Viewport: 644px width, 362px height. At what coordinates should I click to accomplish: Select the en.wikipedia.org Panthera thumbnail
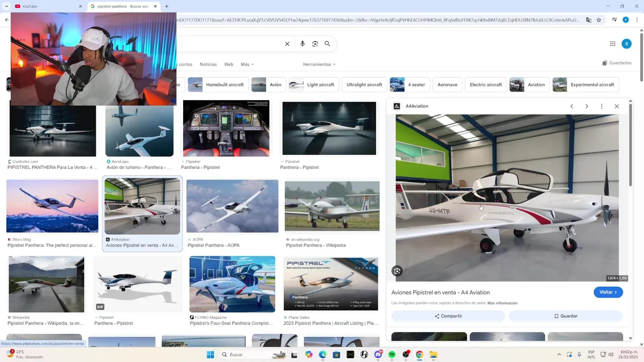point(332,206)
